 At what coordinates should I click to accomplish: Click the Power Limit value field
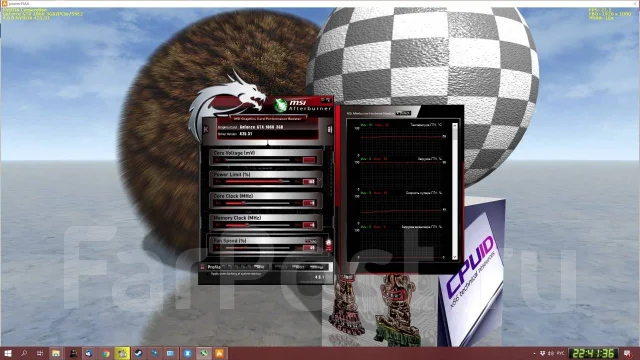point(309,181)
